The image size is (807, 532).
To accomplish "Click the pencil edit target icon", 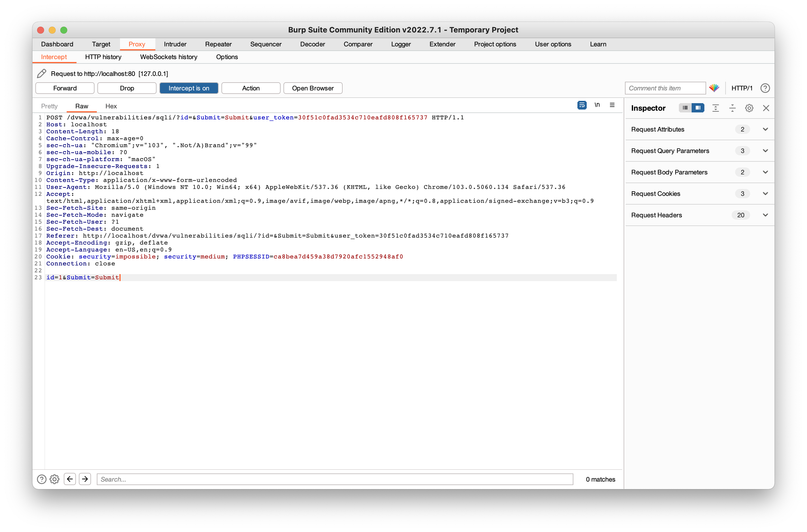I will (41, 74).
